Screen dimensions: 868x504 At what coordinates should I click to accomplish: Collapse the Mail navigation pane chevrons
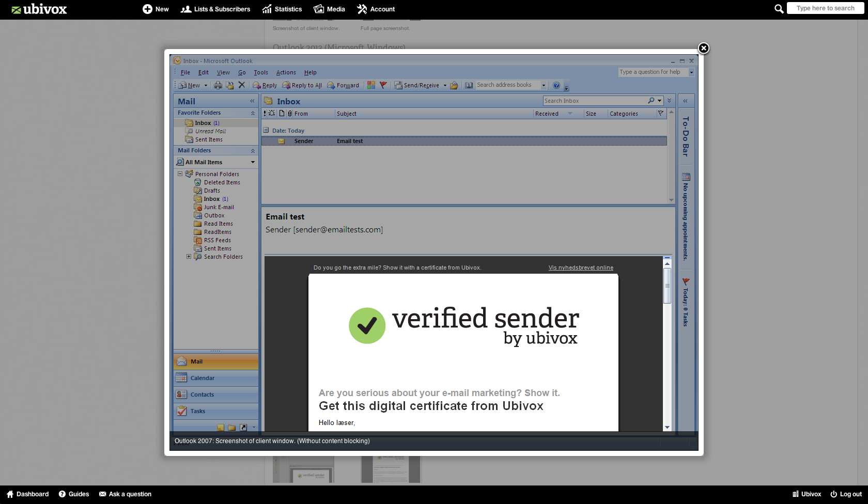click(252, 101)
